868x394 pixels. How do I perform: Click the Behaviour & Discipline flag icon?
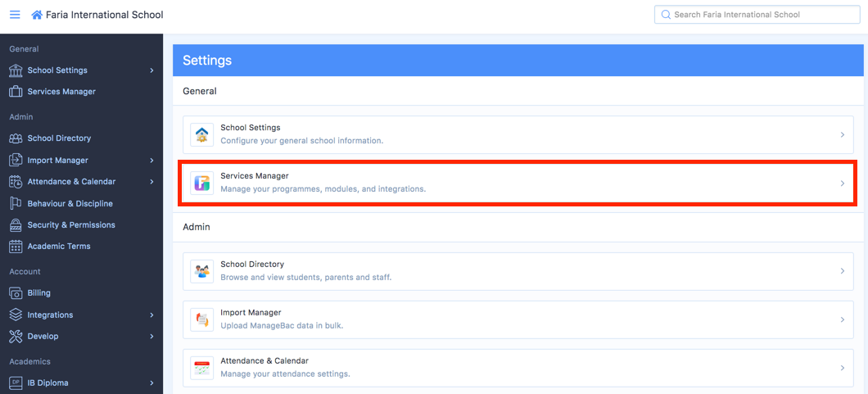16,203
